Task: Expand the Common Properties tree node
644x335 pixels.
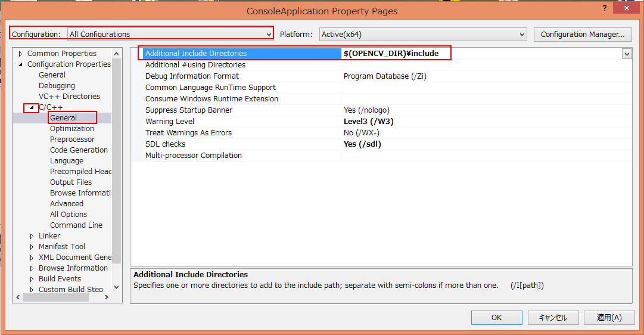Action: click(20, 54)
